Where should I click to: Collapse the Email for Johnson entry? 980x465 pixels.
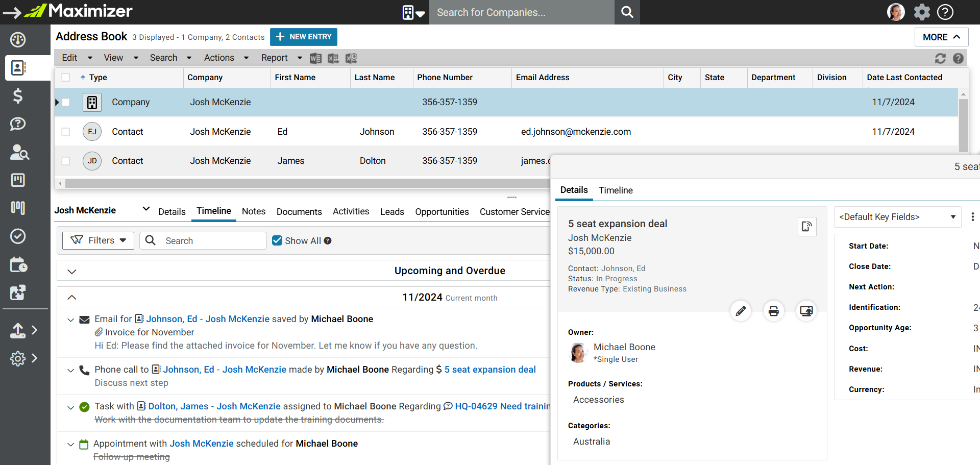[70, 320]
